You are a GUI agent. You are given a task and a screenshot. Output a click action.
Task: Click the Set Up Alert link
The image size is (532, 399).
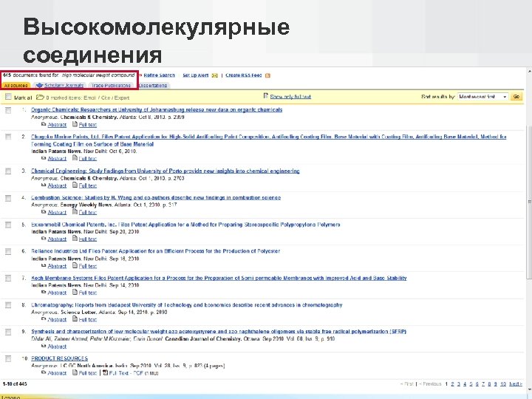(x=195, y=75)
